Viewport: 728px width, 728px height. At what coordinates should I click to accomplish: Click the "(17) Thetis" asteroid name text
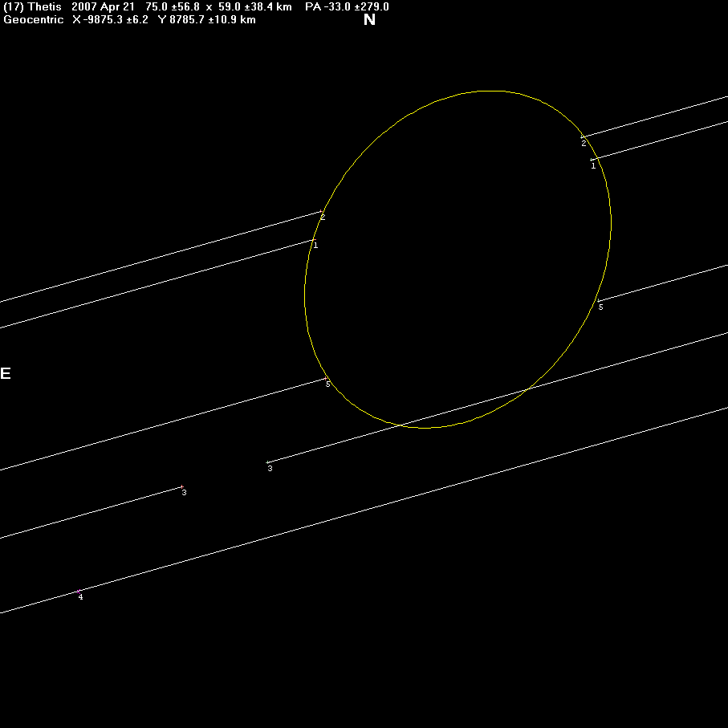(32, 7)
